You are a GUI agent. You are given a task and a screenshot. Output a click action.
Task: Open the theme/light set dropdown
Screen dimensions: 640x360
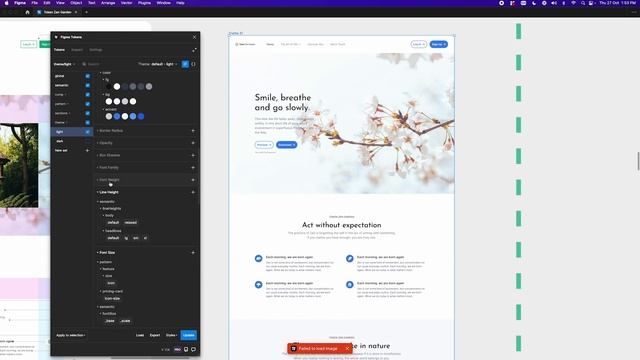(x=64, y=64)
